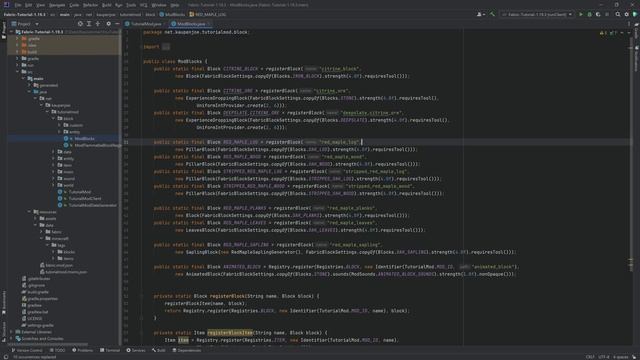The image size is (640, 360).
Task: Open the Refactor menu
Action: pos(90,5)
